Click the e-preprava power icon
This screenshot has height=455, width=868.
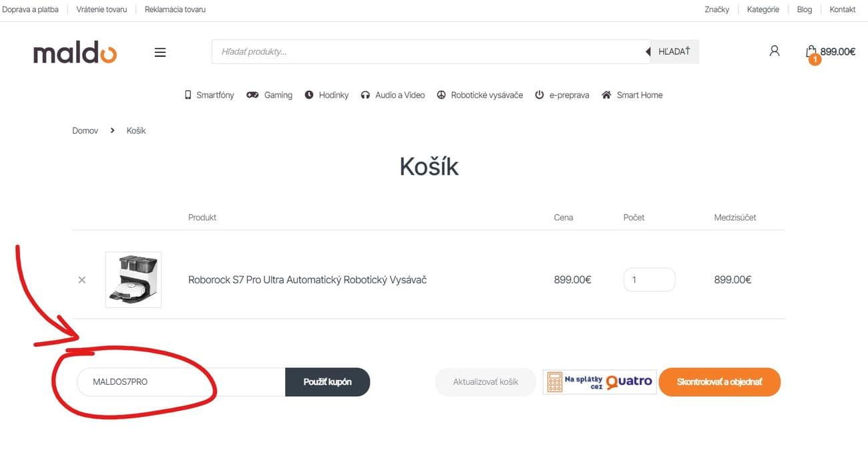[539, 94]
